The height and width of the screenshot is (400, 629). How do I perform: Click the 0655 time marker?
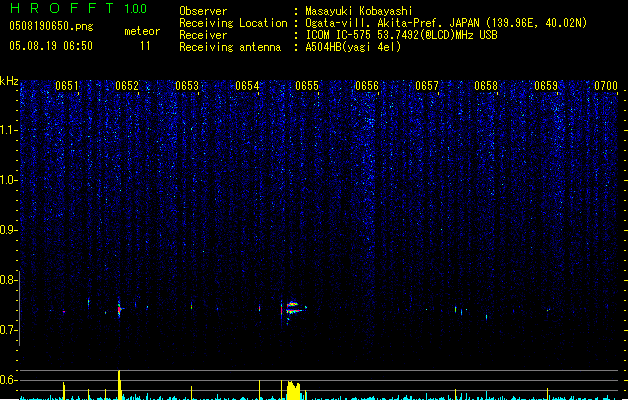click(307, 86)
